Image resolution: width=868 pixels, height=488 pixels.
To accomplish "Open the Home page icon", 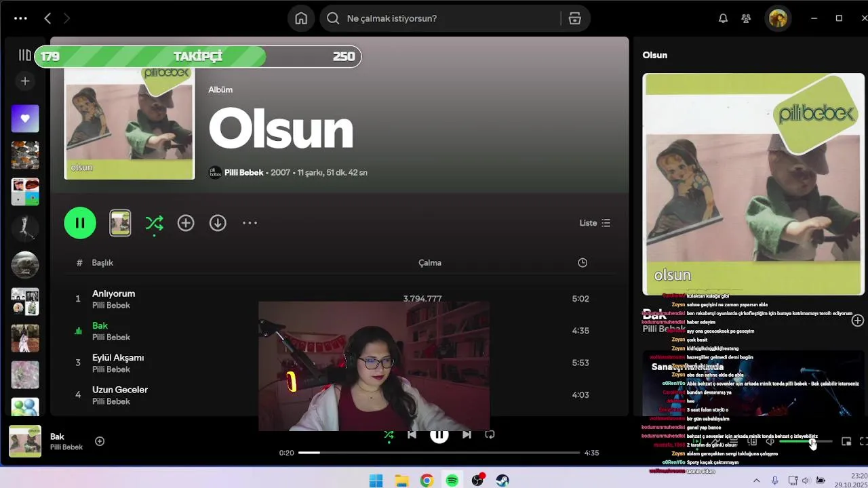I will click(301, 18).
